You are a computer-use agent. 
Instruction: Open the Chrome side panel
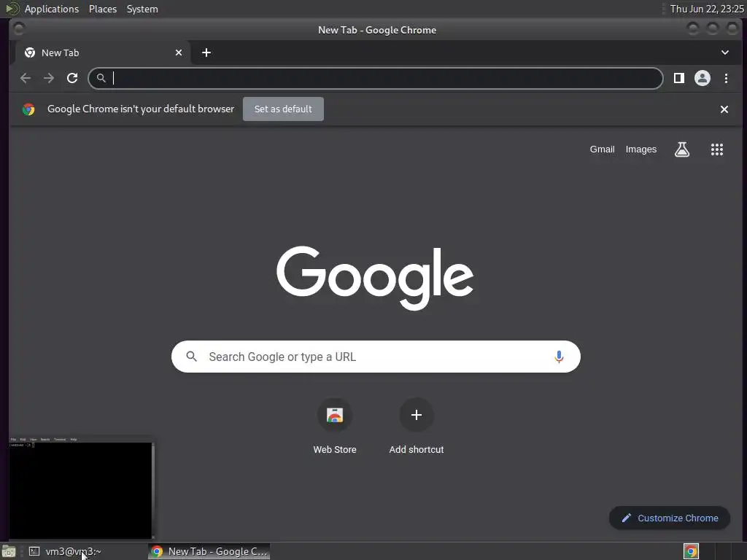tap(679, 78)
